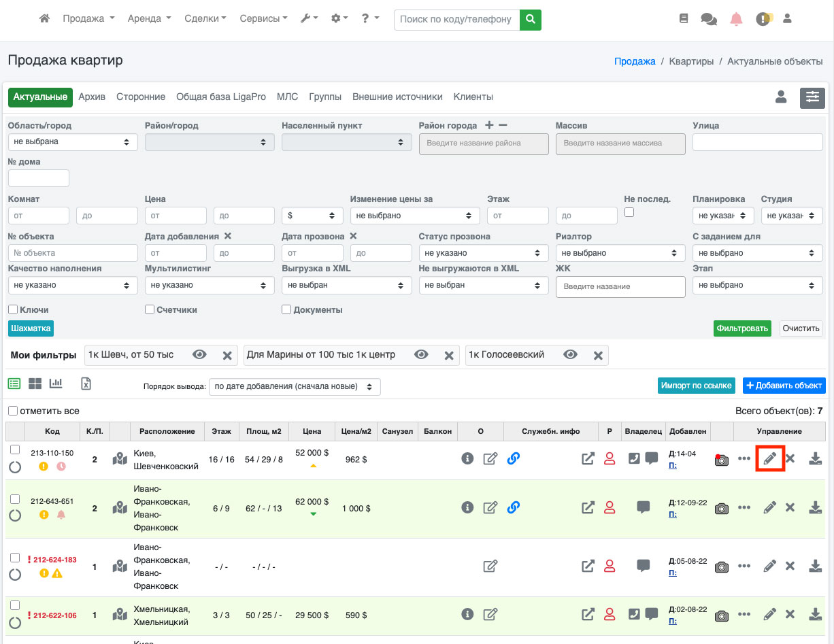The image size is (834, 644).
Task: Check the "Документы" filter option
Action: tap(286, 309)
